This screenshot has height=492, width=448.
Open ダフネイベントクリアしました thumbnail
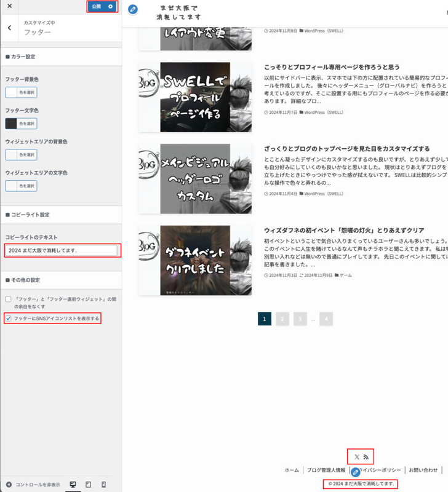pyautogui.click(x=195, y=260)
